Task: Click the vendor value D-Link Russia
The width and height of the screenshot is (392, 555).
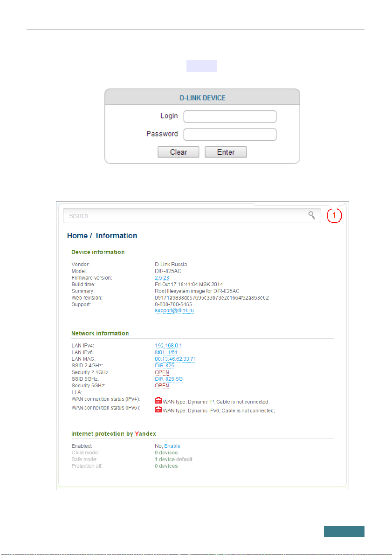Action: coord(171,264)
